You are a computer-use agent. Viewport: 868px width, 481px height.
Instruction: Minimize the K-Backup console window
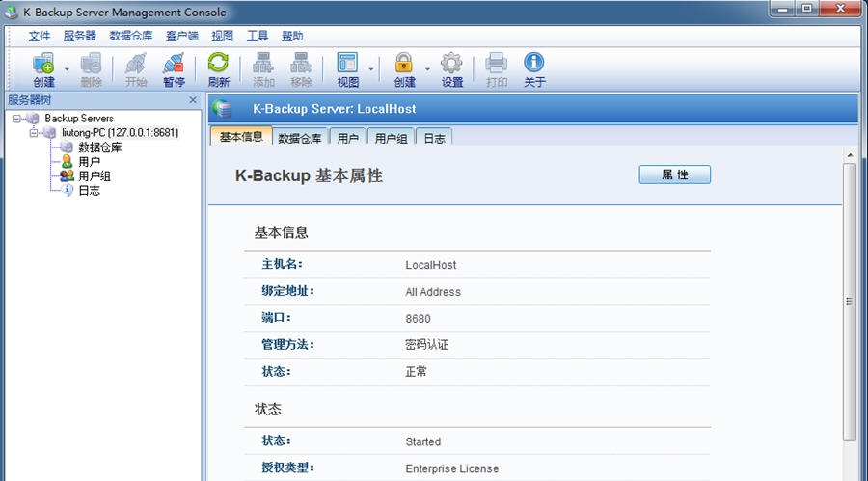(783, 9)
